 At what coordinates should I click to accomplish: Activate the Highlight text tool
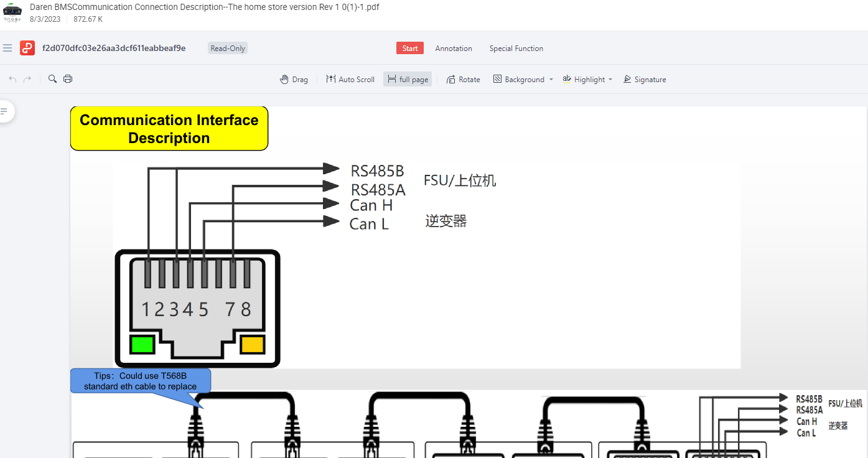point(584,80)
